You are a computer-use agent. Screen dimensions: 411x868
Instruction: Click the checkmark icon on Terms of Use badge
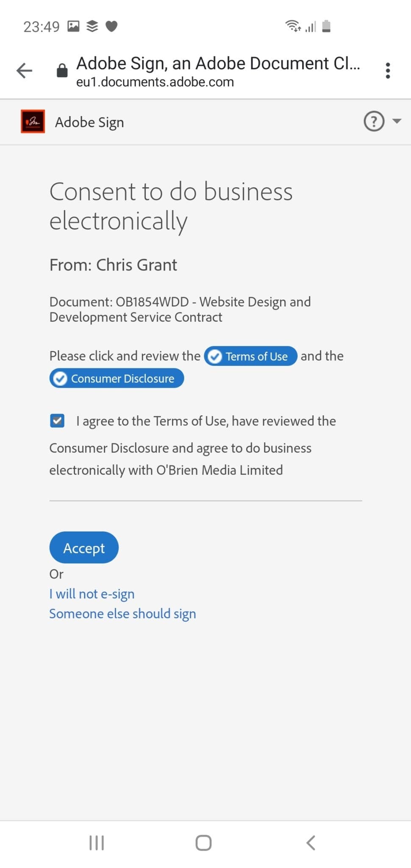[x=215, y=356]
